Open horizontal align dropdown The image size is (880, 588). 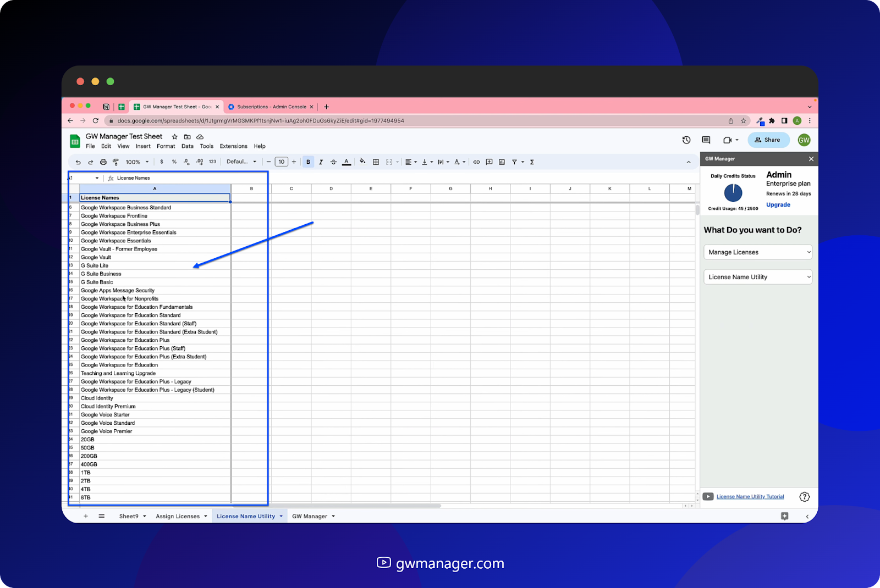(411, 162)
